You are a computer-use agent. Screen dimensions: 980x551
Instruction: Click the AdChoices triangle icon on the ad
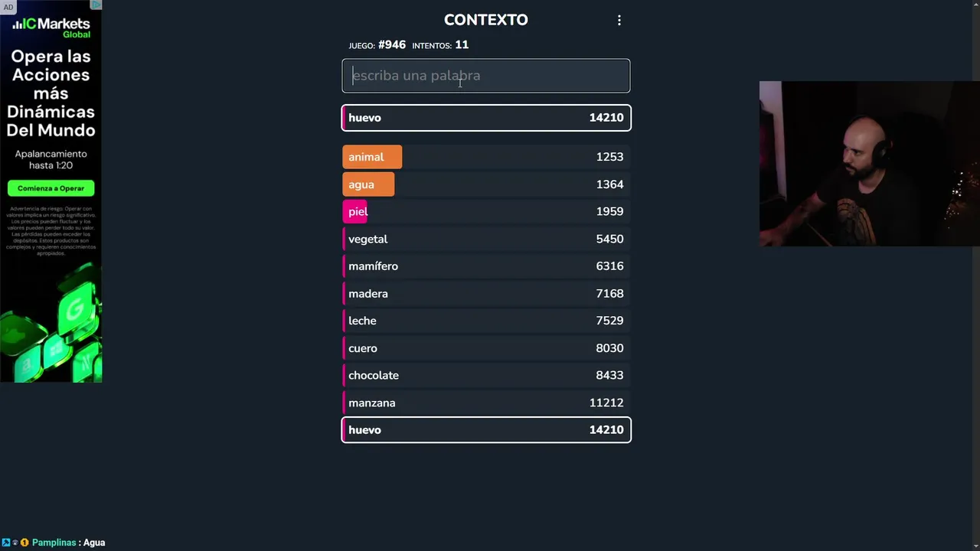(x=96, y=5)
